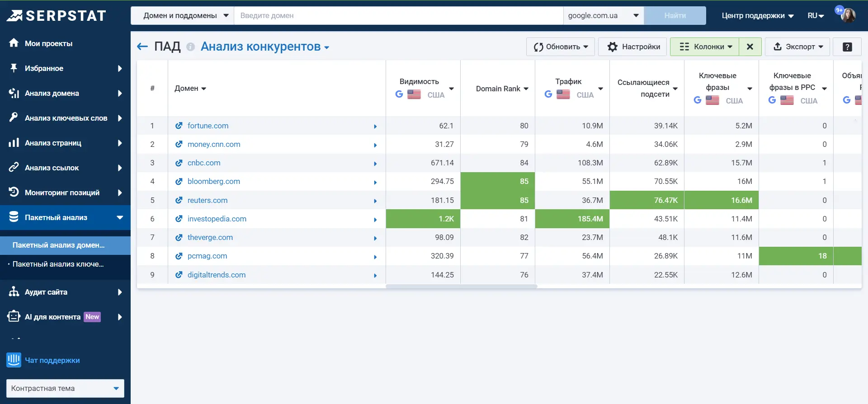The width and height of the screenshot is (868, 404).
Task: Open the user profile avatar
Action: pyautogui.click(x=848, y=15)
